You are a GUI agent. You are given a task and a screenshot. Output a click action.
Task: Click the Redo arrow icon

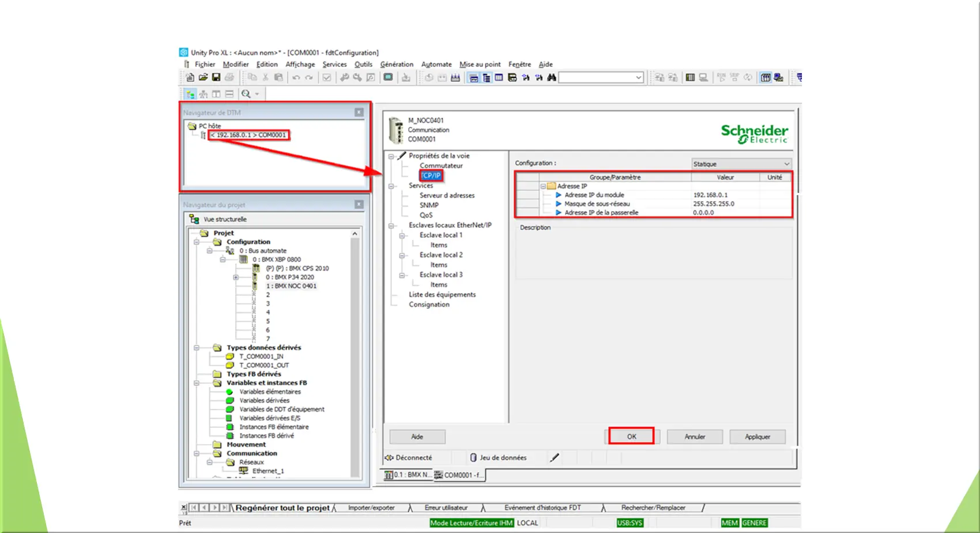(309, 77)
